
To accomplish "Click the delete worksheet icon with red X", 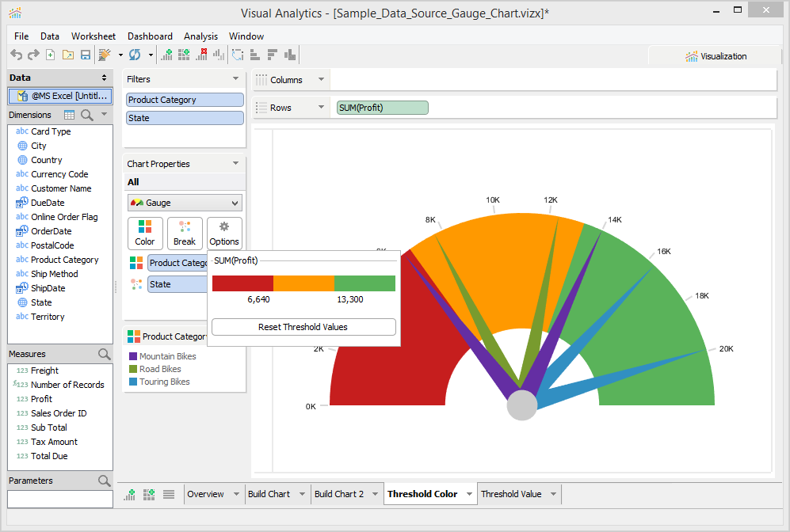I will tap(201, 55).
